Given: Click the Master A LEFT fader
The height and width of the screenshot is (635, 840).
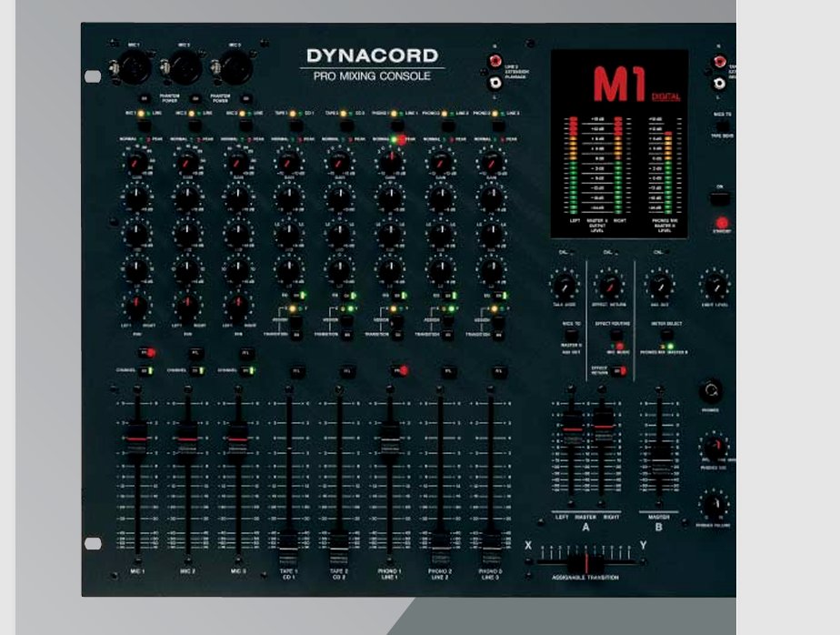Looking at the screenshot, I should [572, 429].
